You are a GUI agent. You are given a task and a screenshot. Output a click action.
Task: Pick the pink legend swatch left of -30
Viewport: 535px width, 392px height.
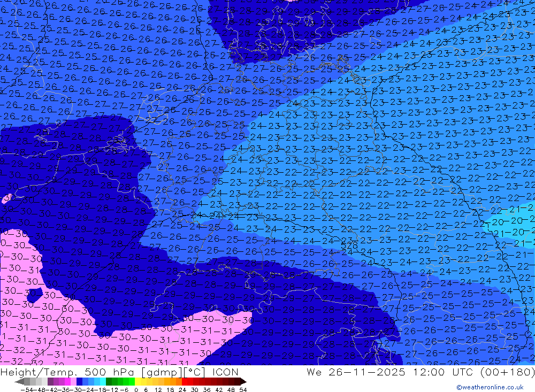point(73,381)
